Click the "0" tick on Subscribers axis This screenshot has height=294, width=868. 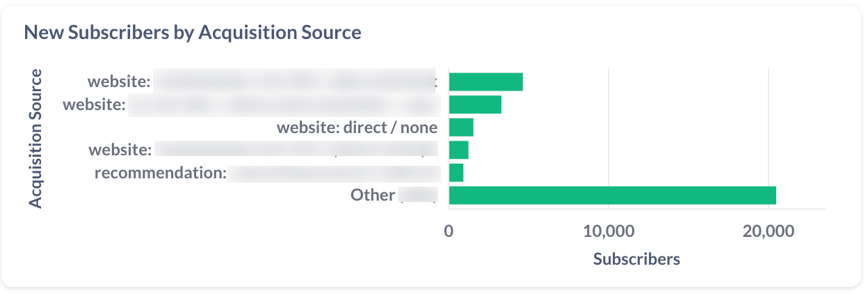[x=449, y=231]
